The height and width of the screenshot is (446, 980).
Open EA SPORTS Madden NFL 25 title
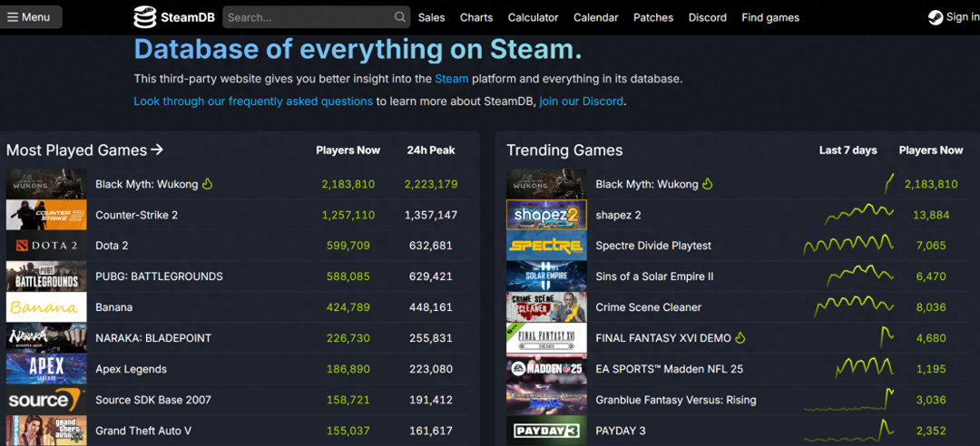(x=670, y=369)
